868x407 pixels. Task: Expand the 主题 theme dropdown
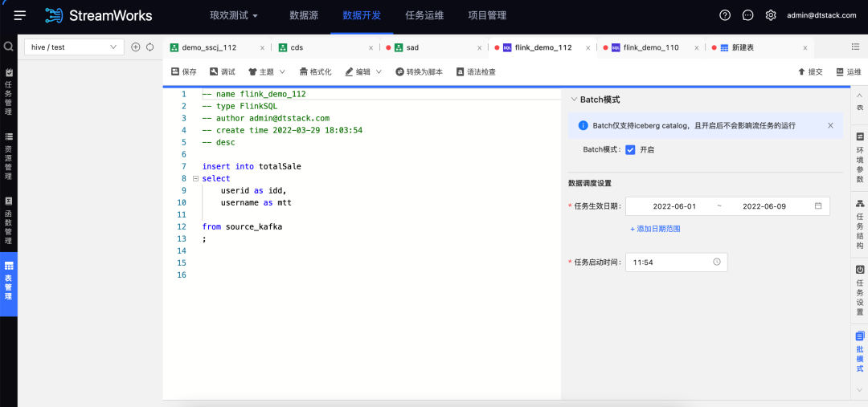pos(267,72)
